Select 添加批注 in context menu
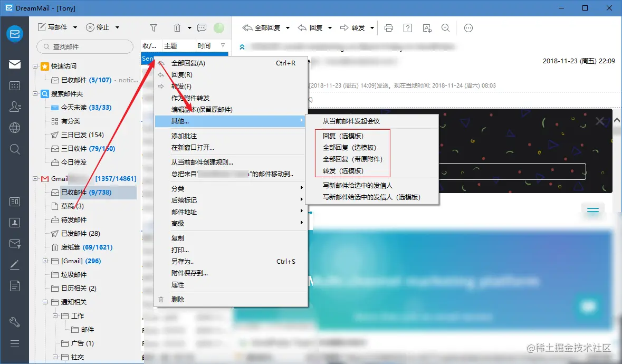The image size is (622, 364). coord(231,136)
